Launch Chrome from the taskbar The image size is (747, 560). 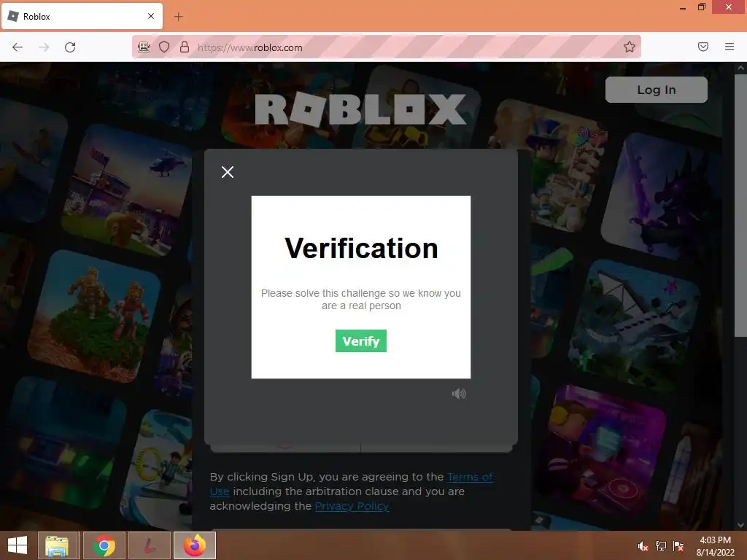[x=104, y=545]
